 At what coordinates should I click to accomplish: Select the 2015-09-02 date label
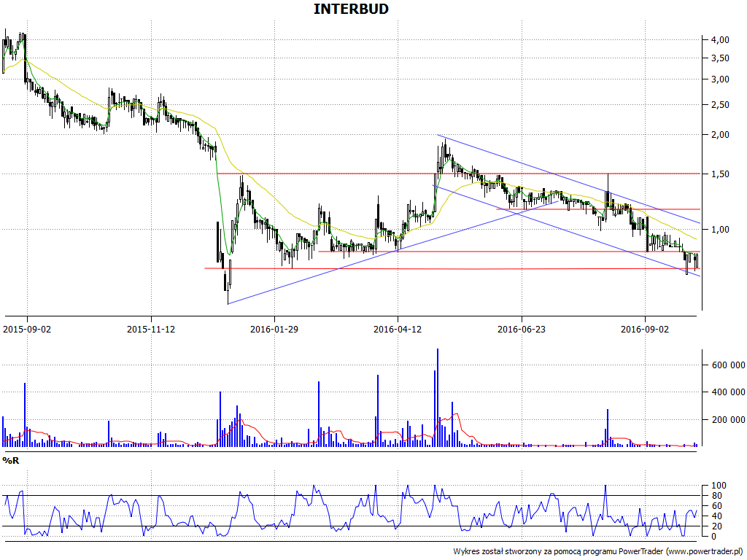[27, 329]
